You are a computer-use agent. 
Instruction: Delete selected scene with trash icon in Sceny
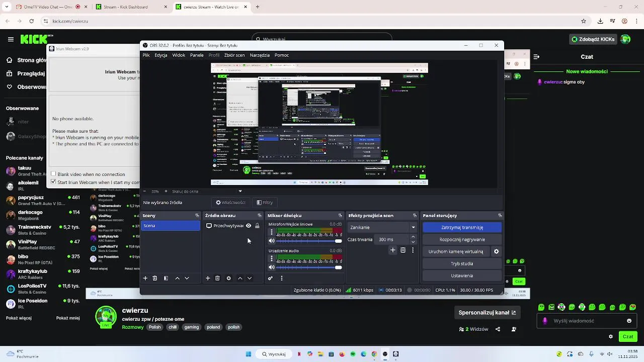point(155,278)
